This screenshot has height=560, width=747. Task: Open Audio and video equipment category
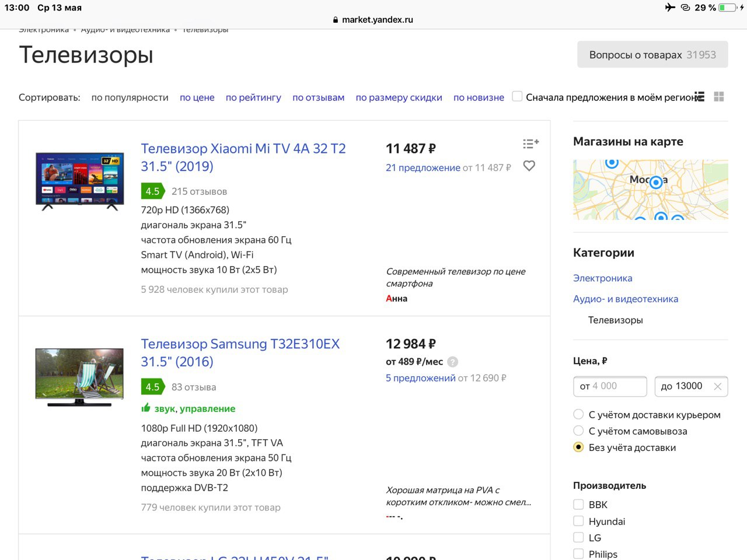coord(626,299)
